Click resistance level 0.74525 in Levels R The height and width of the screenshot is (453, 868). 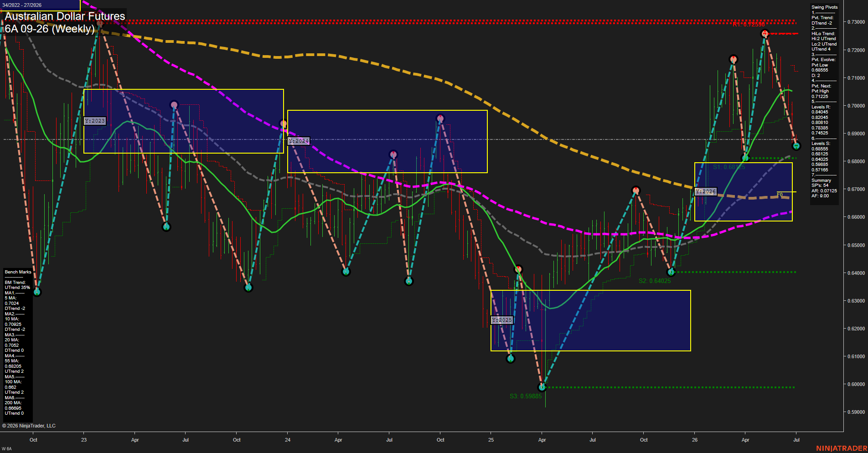click(x=820, y=133)
